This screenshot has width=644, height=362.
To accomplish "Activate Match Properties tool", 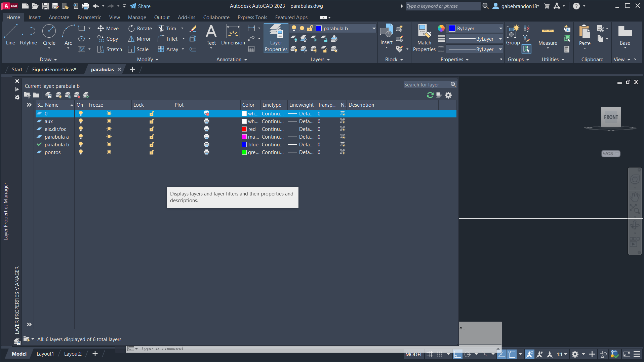I will [x=424, y=38].
